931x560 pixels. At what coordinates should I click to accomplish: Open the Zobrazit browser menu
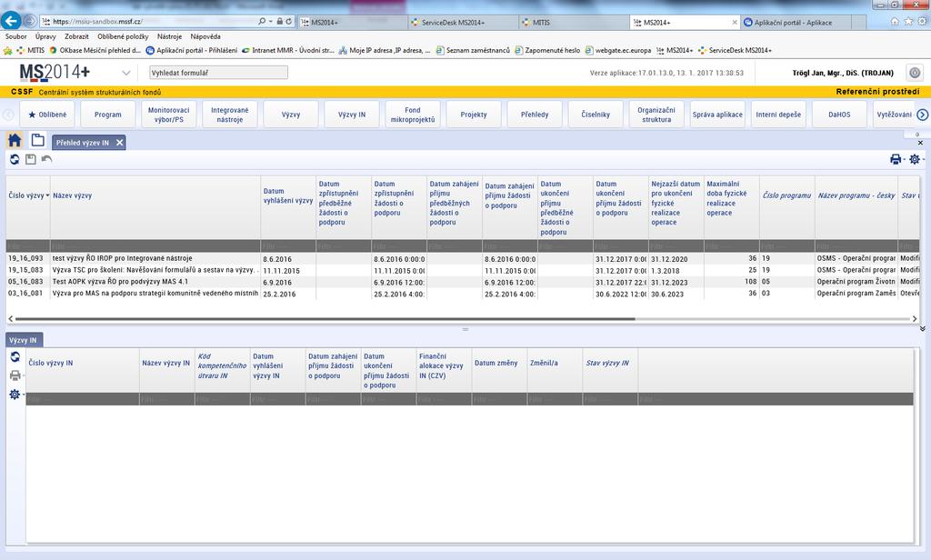[76, 36]
